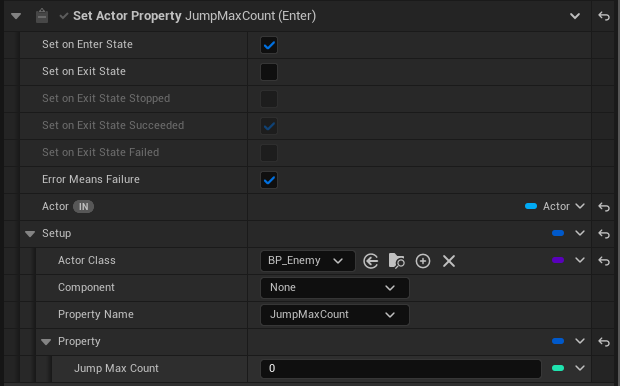This screenshot has height=386, width=620.
Task: Uncheck Set on Enter State checkbox
Action: pos(269,45)
